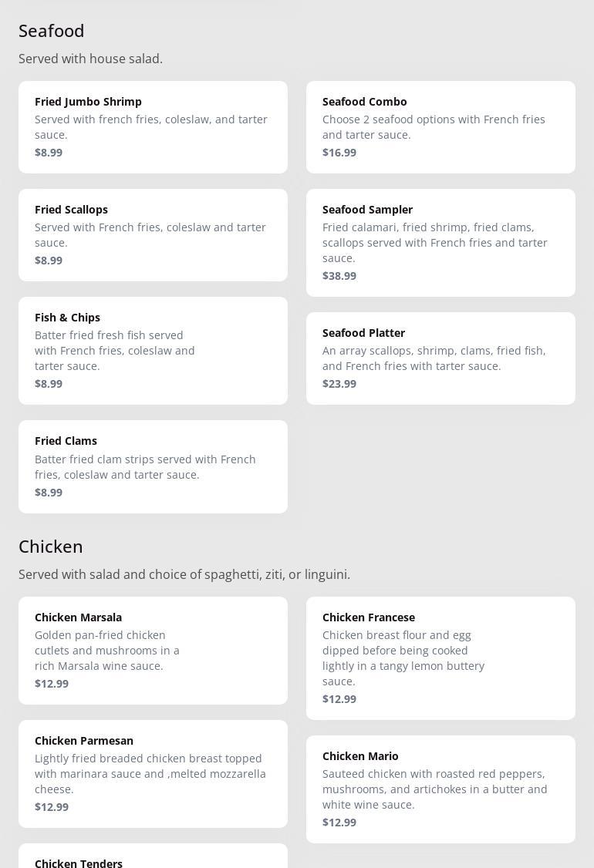Click the 'Served with house salad' note

tap(91, 59)
